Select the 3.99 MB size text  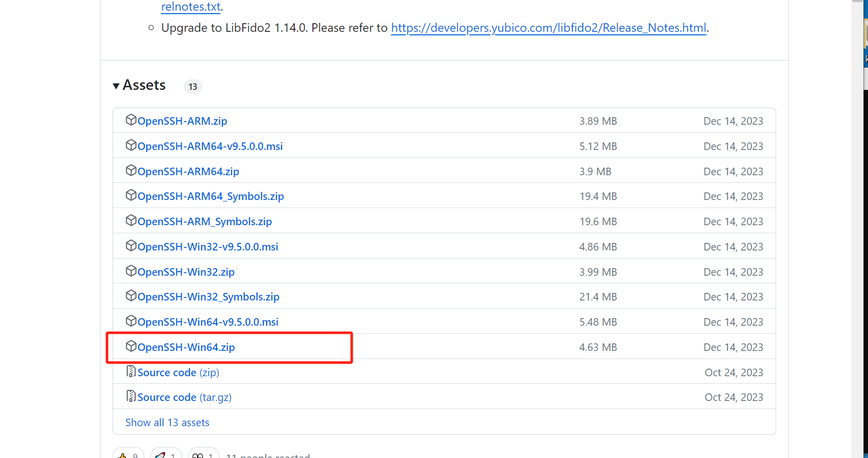[598, 272]
